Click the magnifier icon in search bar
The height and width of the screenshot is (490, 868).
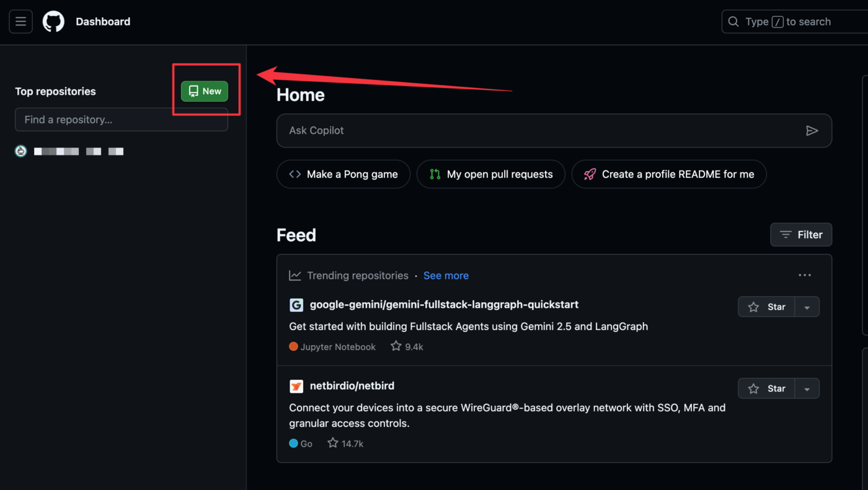733,22
